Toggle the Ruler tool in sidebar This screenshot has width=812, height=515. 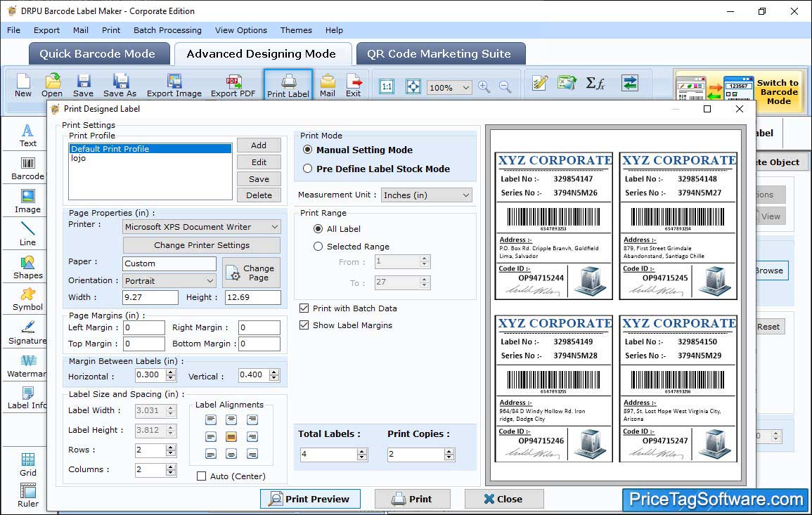(28, 496)
